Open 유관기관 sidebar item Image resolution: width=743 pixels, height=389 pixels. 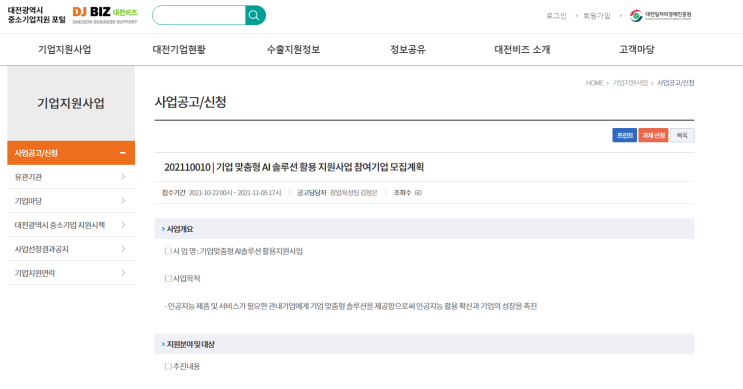(x=71, y=177)
